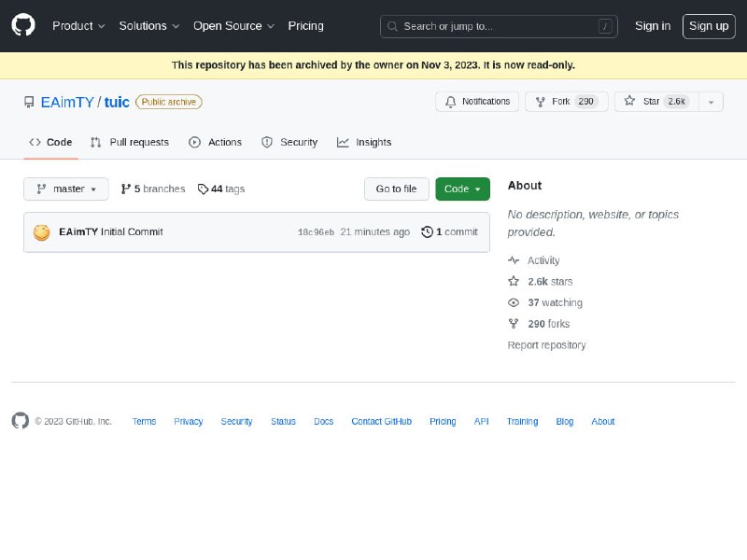Click the GitHub logo in header

pos(23,25)
